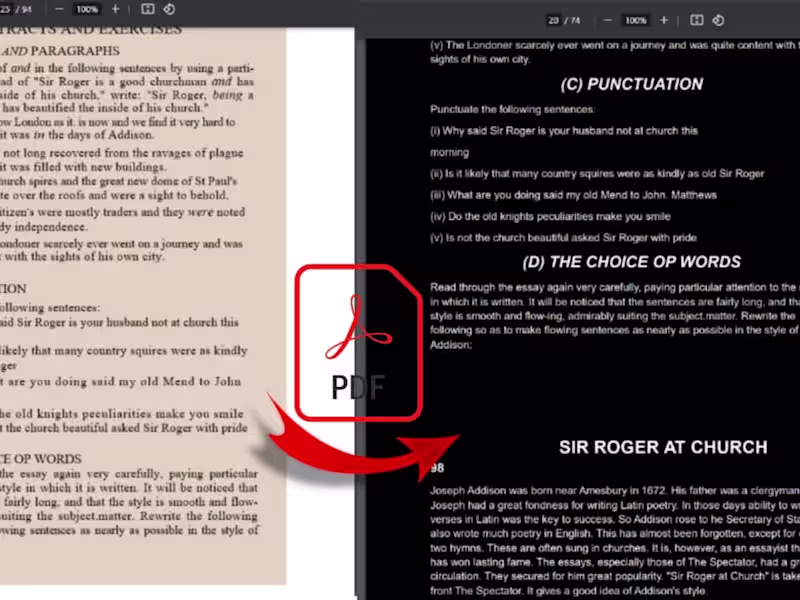Screen dimensions: 800x600
Task: Click the "(C) PUNCTUATION" heading in right viewer
Action: pyautogui.click(x=632, y=84)
